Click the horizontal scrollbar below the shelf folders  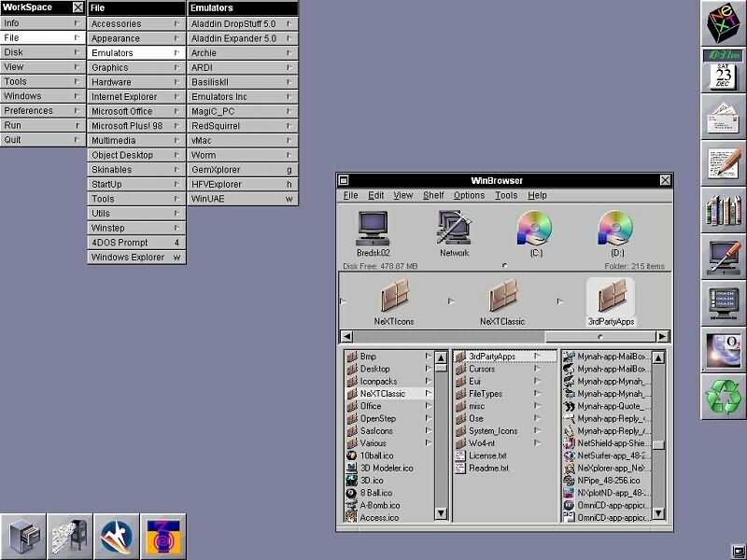click(x=504, y=336)
